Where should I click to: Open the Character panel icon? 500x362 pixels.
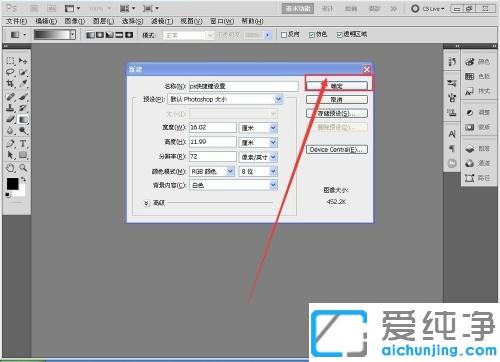click(x=452, y=134)
